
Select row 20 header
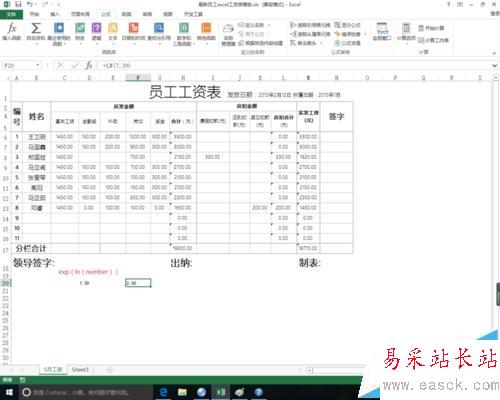tap(5, 283)
